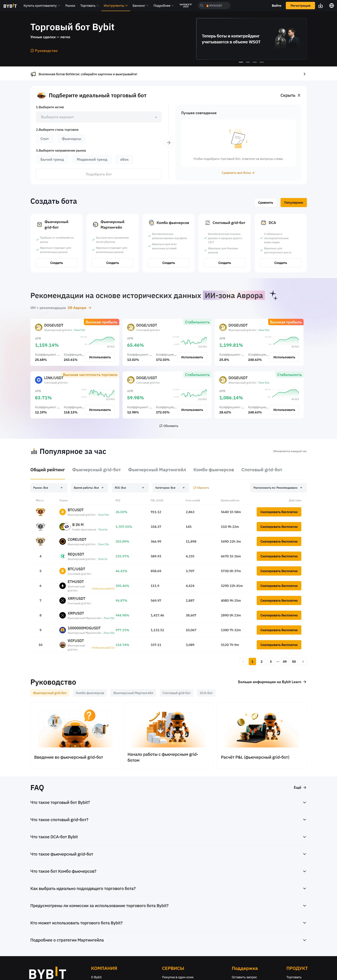The height and width of the screenshot is (980, 337).
Task: Click second banner carousel indicator dot
Action: click(x=248, y=62)
